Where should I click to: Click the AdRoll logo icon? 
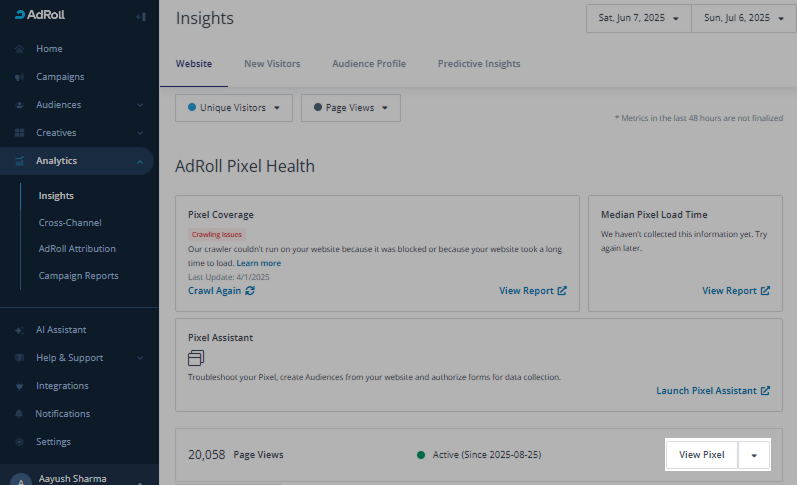tap(21, 15)
